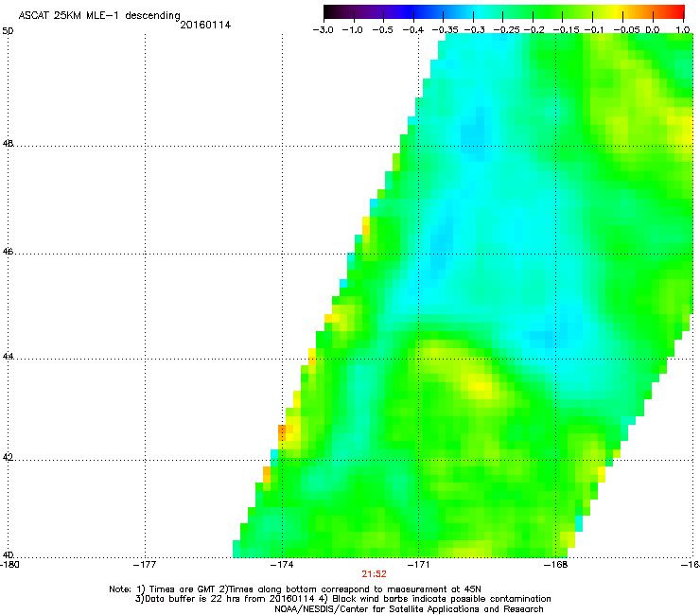This screenshot has height=615, width=700.
Task: Click the color bar label -0.5
Action: tap(382, 30)
